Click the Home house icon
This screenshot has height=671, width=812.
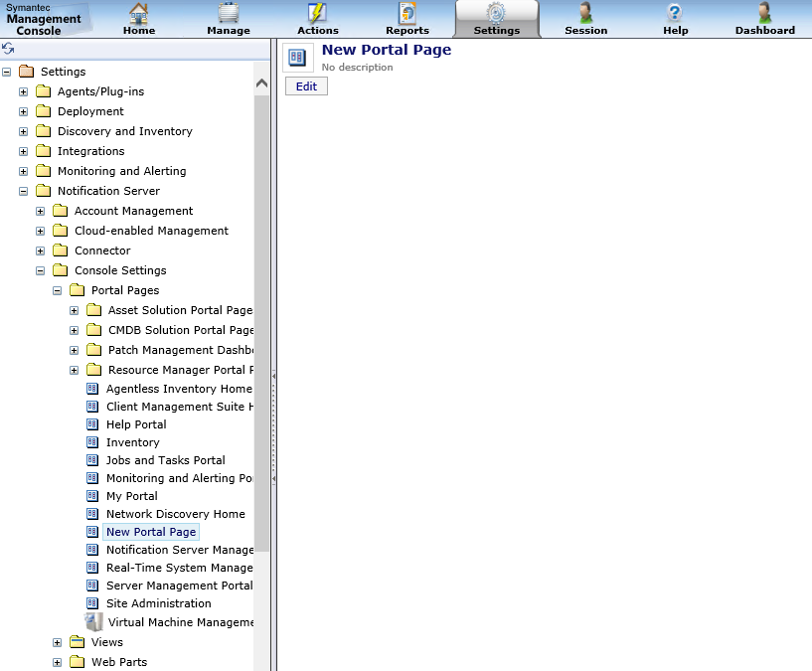[x=139, y=13]
